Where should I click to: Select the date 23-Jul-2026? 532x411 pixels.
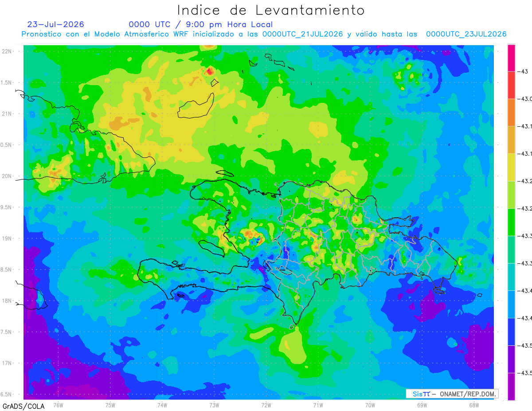55,25
